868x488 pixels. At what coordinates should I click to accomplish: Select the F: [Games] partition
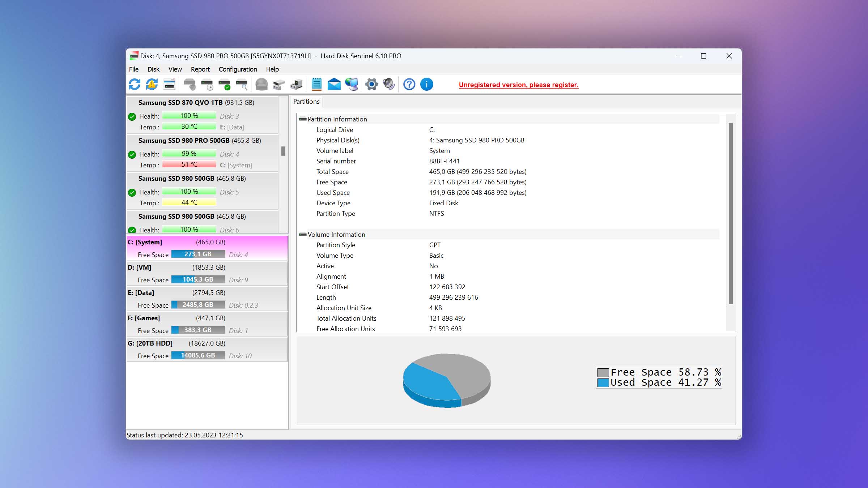coord(207,324)
